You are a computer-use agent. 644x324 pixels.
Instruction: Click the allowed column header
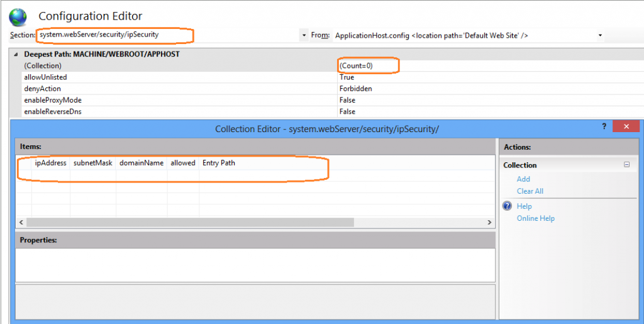click(183, 163)
